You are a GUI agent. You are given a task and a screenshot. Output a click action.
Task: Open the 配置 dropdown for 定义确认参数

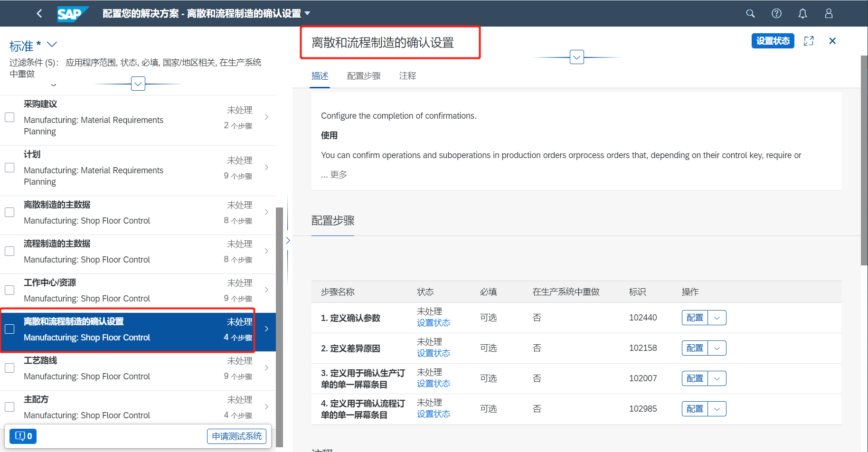click(717, 317)
